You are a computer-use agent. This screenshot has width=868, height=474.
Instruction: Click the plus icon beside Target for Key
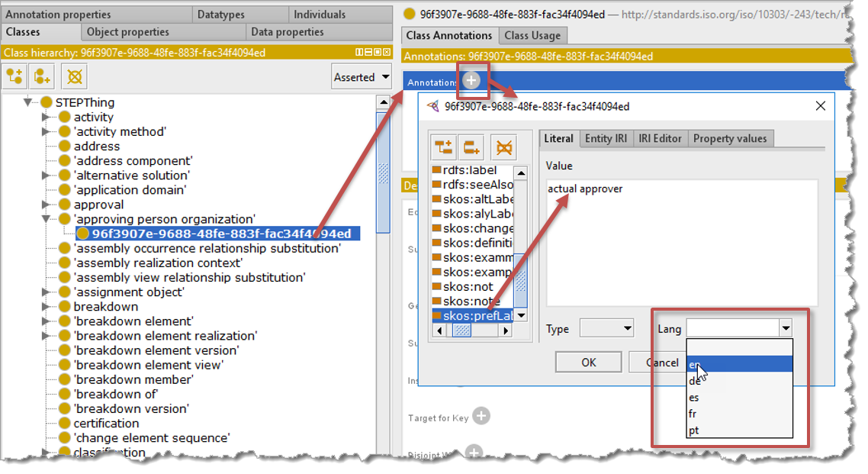pos(481,416)
